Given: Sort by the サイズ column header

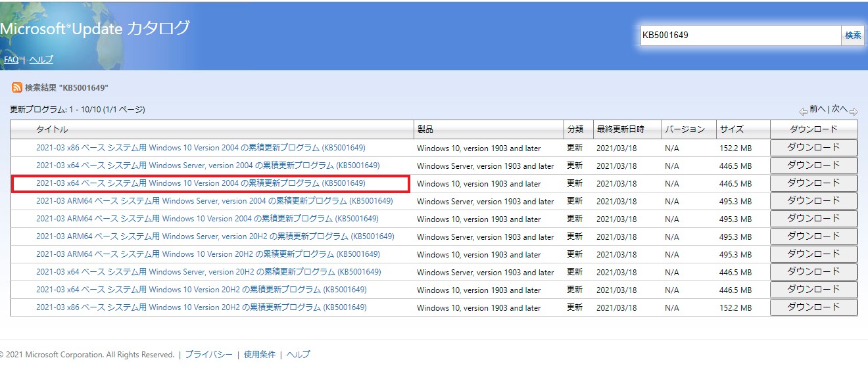Looking at the screenshot, I should tap(731, 129).
